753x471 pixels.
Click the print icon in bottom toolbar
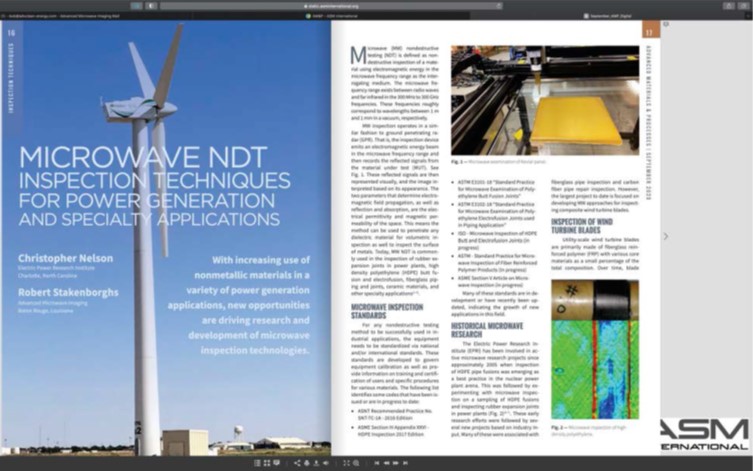308,463
